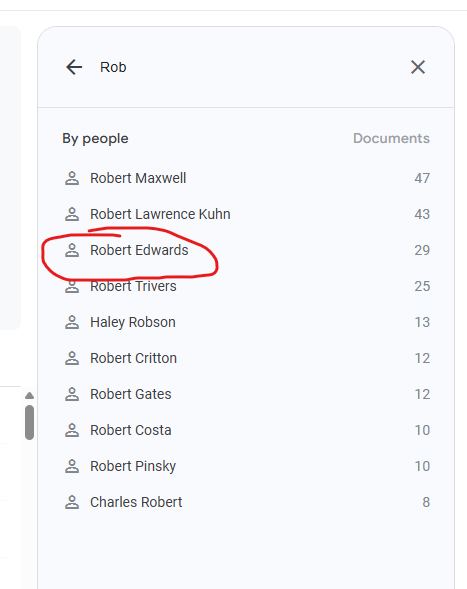Click person icon beside Haley Robson
This screenshot has width=467, height=589.
(72, 322)
